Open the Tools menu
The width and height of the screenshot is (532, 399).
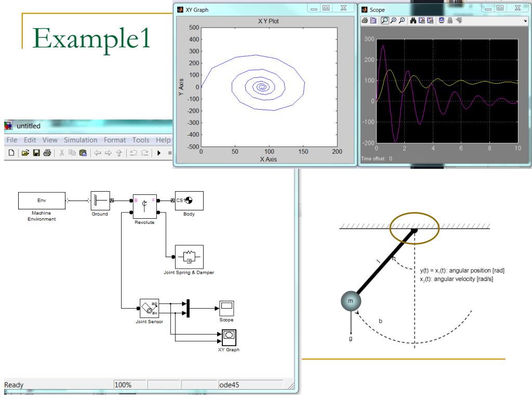click(141, 140)
